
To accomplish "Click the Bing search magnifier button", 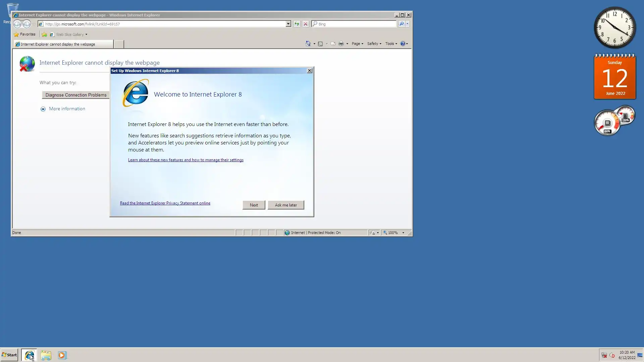I will (x=401, y=24).
